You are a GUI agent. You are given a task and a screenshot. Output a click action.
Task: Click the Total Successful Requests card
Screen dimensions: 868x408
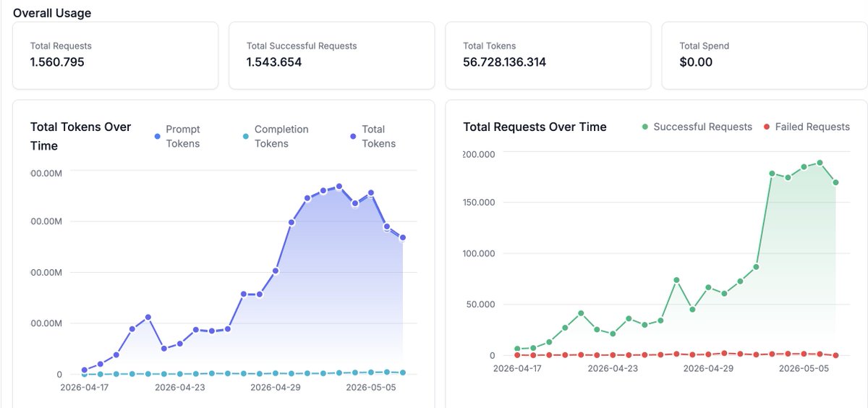point(332,56)
